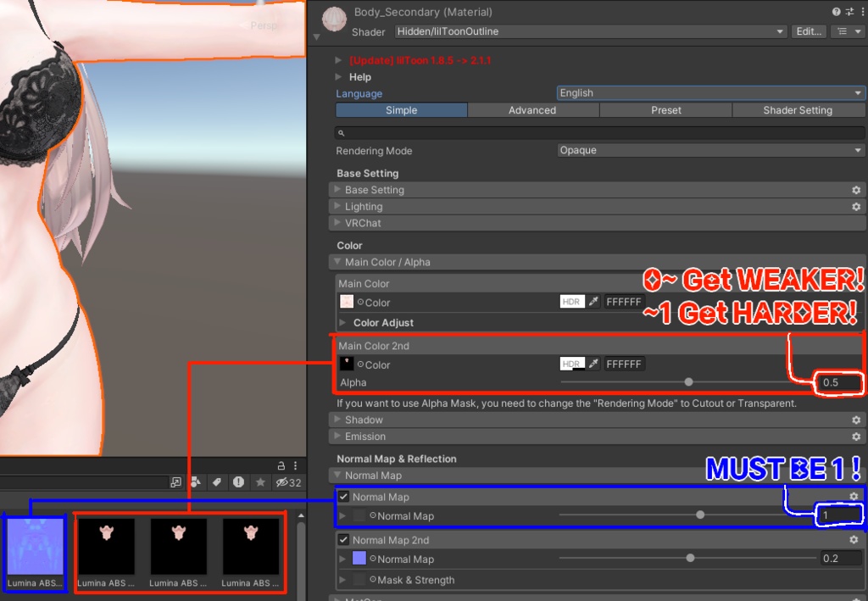The image size is (868, 601).
Task: Click Project panel scrollbar up arrow
Action: [x=301, y=515]
